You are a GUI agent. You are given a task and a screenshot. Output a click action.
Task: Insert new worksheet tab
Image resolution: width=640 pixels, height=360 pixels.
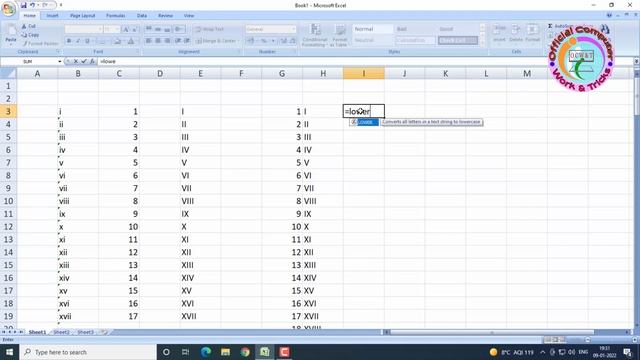104,332
